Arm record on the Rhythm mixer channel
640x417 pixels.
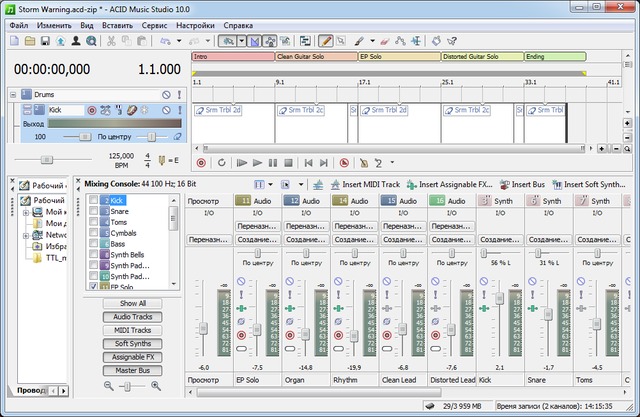(x=338, y=336)
